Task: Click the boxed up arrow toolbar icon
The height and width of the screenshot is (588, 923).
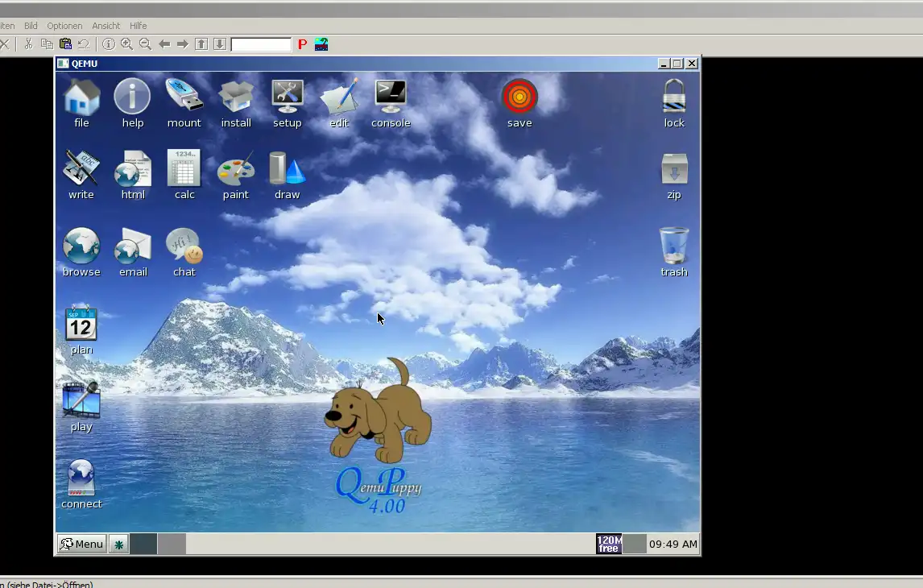Action: coord(201,44)
